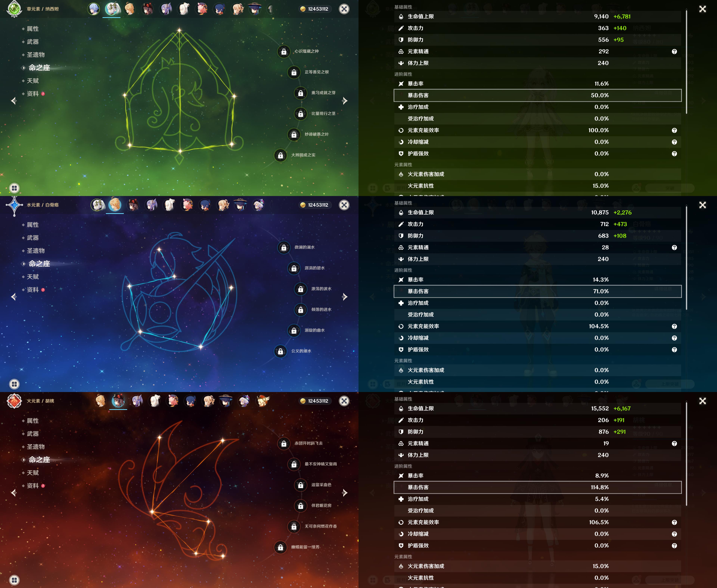Click lock icon next to 洄旋的曲水
Viewport: 717px width, 588px height.
(x=294, y=331)
